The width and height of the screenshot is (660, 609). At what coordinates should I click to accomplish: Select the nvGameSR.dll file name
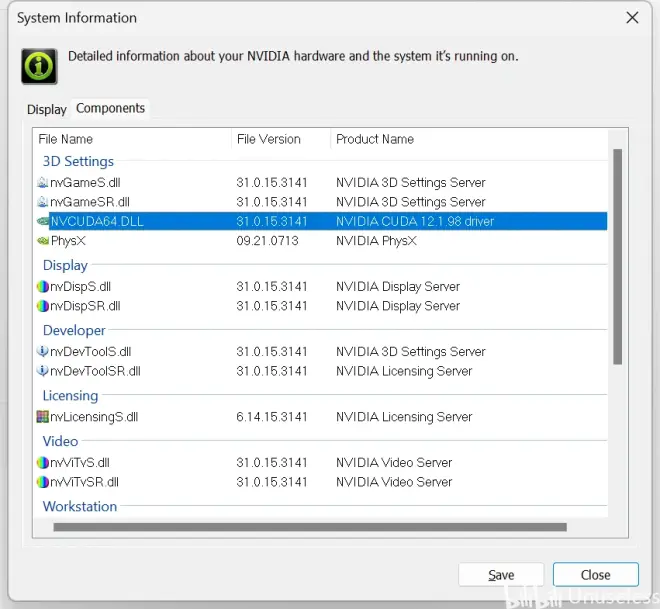point(90,202)
